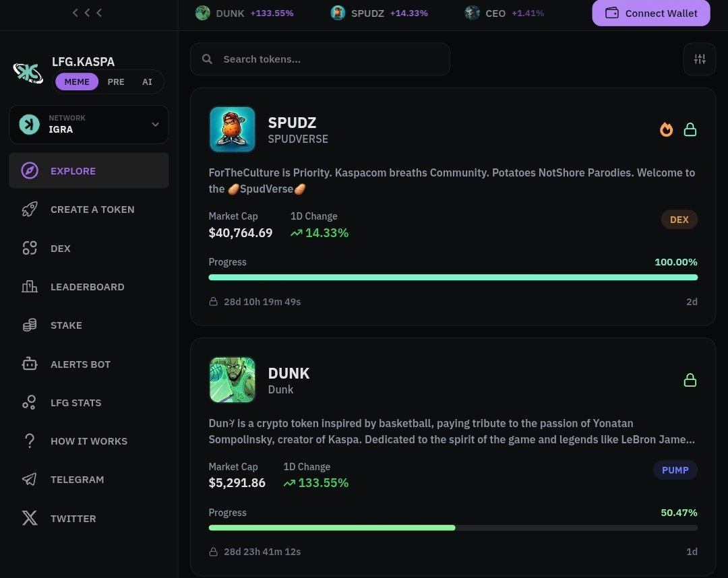Click the SPUDZ flame hot icon

(666, 129)
